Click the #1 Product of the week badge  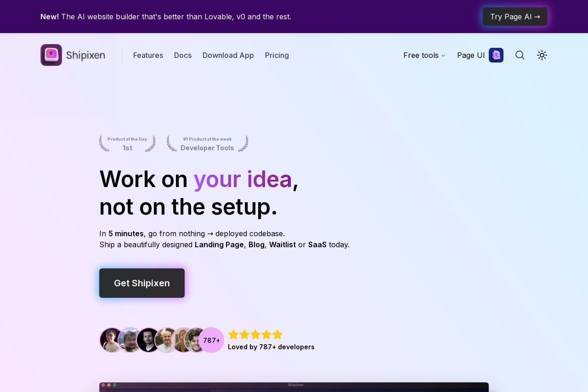click(x=207, y=143)
